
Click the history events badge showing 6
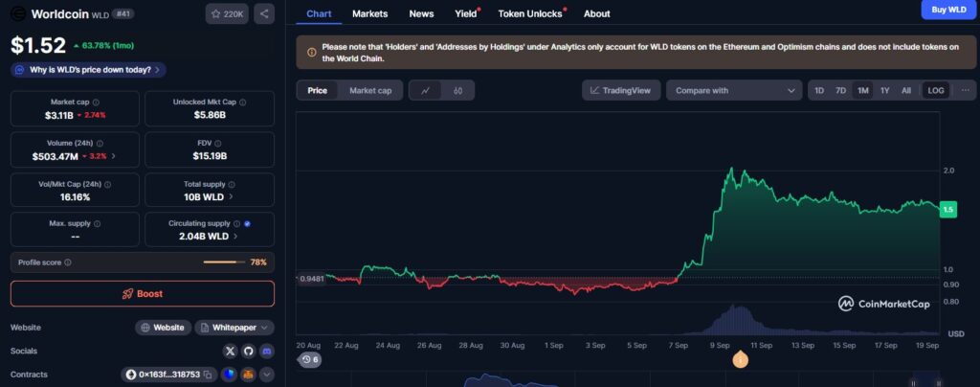point(310,359)
